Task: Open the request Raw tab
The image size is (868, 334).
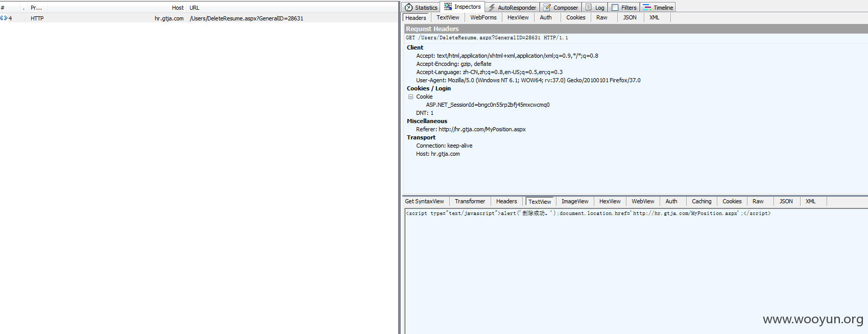Action: click(602, 17)
